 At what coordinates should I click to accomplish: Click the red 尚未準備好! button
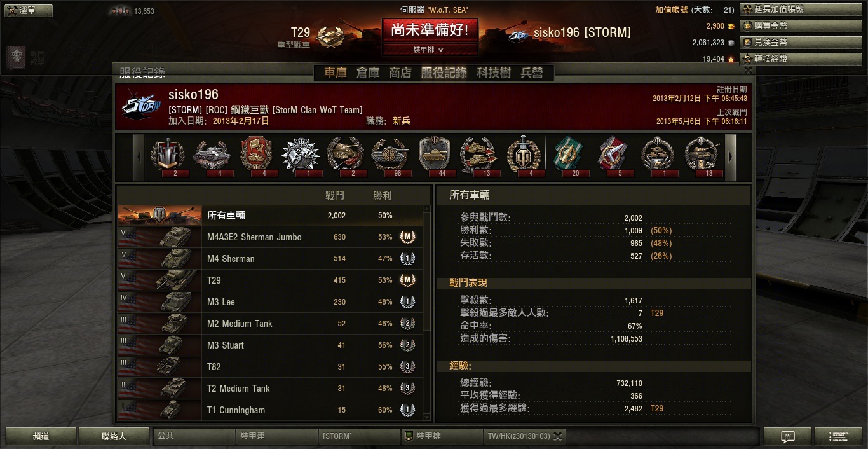[x=430, y=30]
